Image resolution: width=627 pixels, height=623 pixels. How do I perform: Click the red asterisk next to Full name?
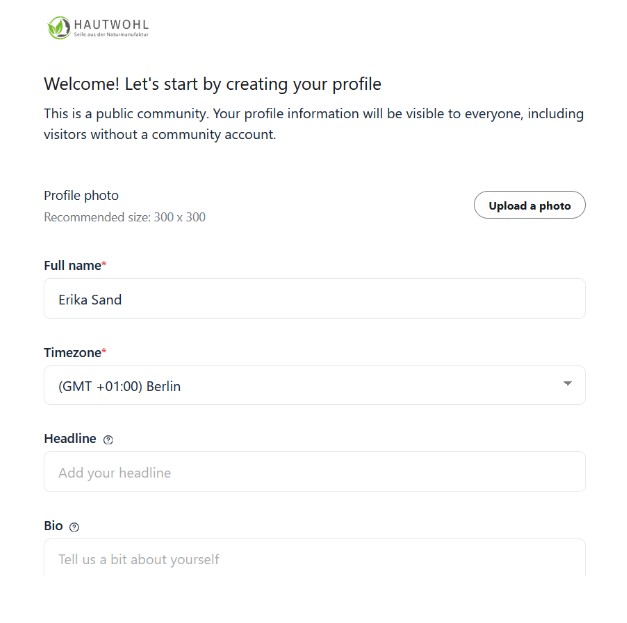[104, 264]
